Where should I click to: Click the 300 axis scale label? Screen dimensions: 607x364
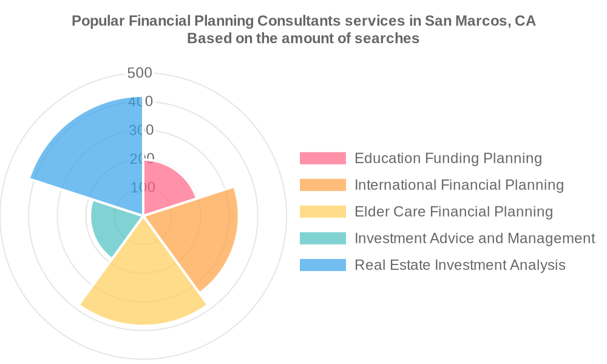coord(141,130)
